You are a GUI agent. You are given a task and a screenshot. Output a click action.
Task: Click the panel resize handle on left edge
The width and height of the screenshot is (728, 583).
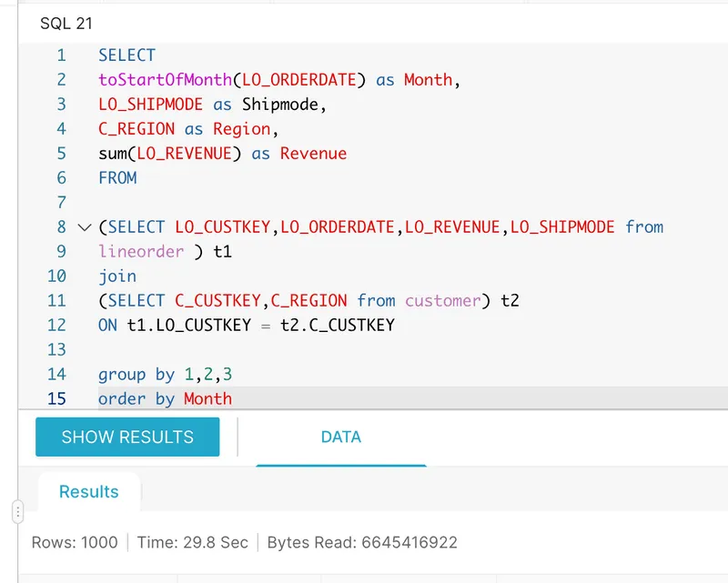pyautogui.click(x=17, y=512)
